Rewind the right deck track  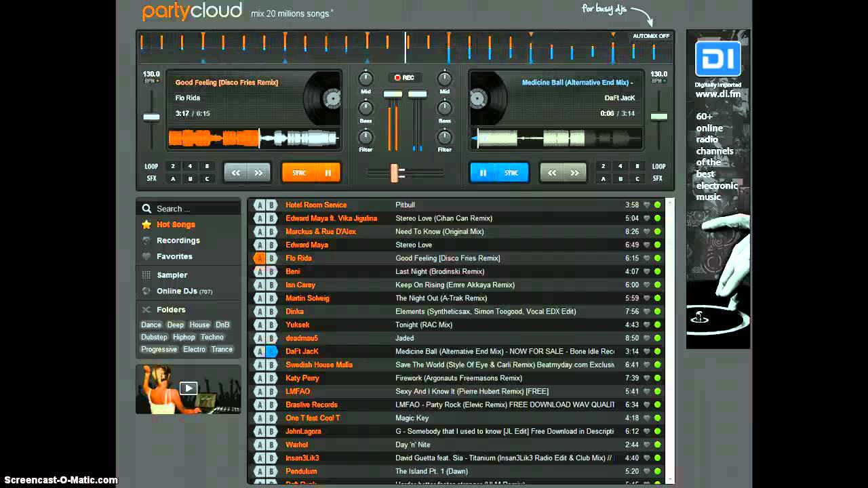(551, 173)
